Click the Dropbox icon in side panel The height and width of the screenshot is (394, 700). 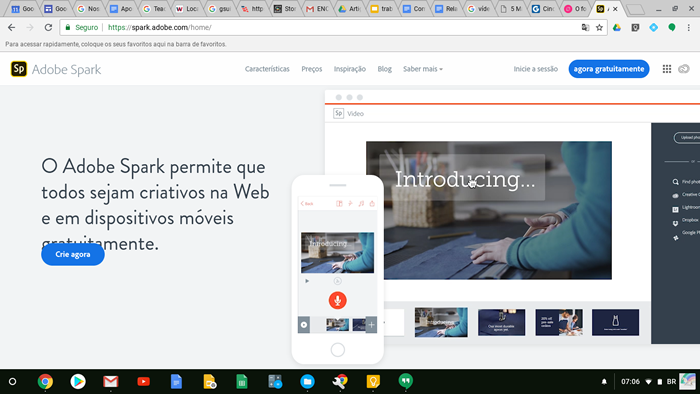point(675,223)
